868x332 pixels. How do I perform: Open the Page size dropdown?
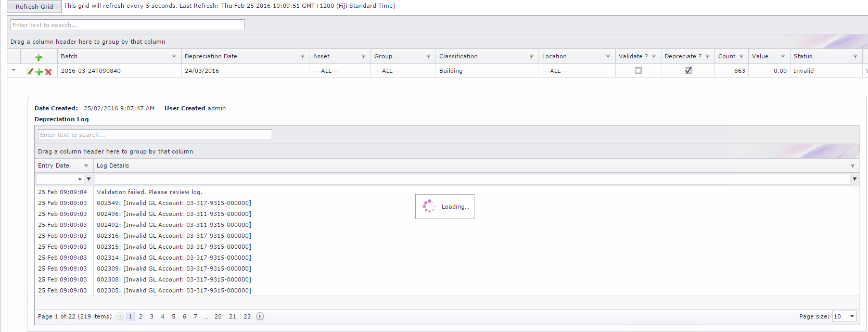pos(852,316)
